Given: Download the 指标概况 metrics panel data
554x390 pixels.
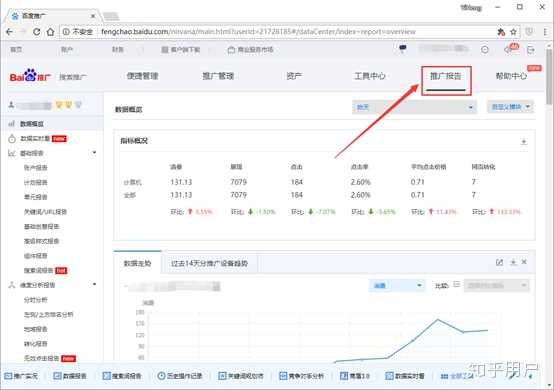Looking at the screenshot, I should coord(524,142).
